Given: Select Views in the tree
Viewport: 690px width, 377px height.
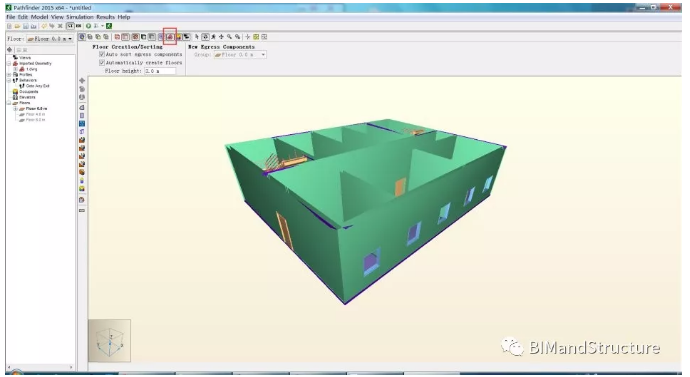Looking at the screenshot, I should (x=25, y=58).
